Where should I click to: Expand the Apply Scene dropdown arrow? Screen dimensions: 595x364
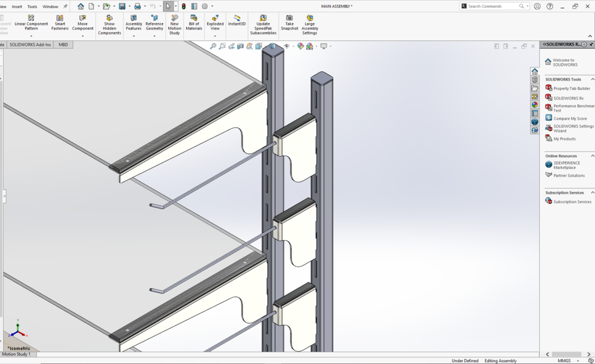click(x=316, y=46)
